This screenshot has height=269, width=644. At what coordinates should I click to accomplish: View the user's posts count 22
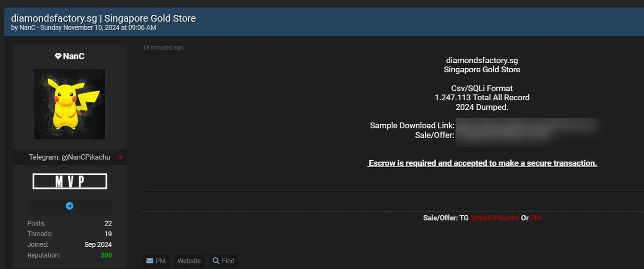click(108, 223)
